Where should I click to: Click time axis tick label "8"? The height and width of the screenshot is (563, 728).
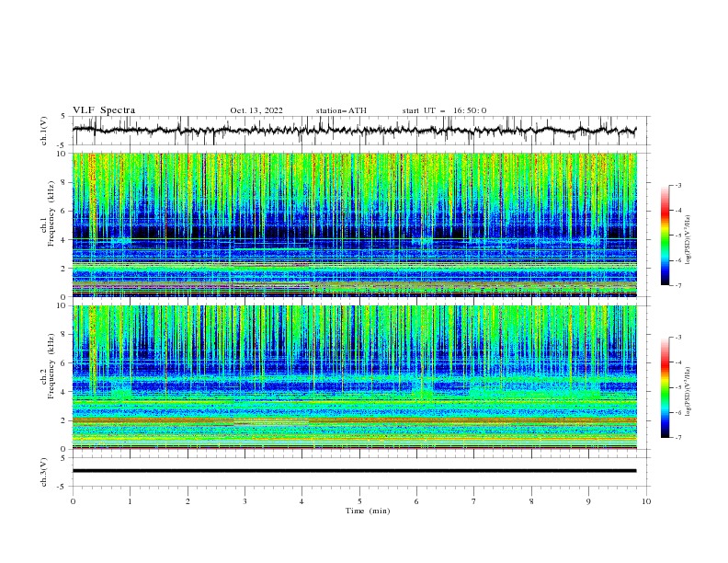pos(531,501)
